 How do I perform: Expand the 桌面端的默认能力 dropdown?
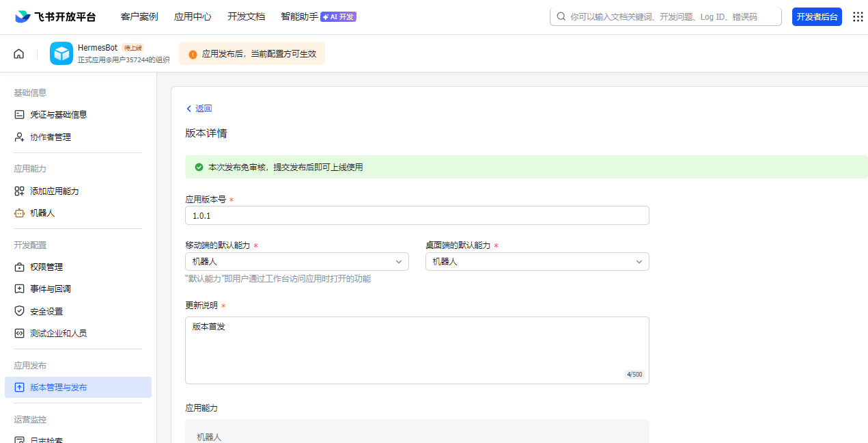(x=537, y=262)
